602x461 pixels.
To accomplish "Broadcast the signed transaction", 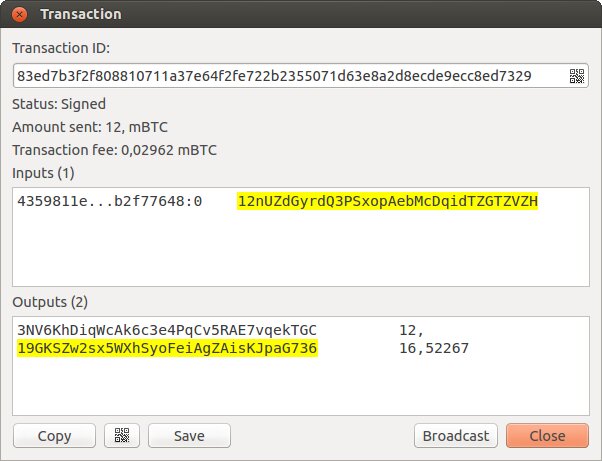I will (456, 435).
